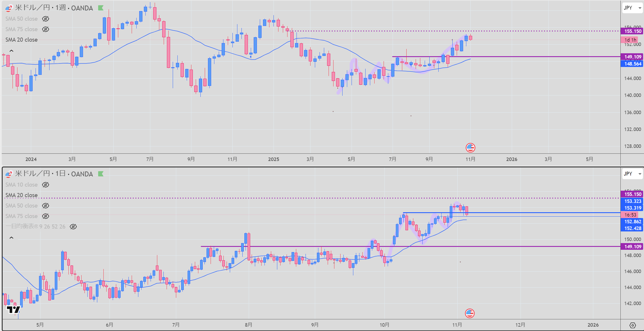
Task: Collapse the weekly chart indicator legend
Action: (x=11, y=51)
